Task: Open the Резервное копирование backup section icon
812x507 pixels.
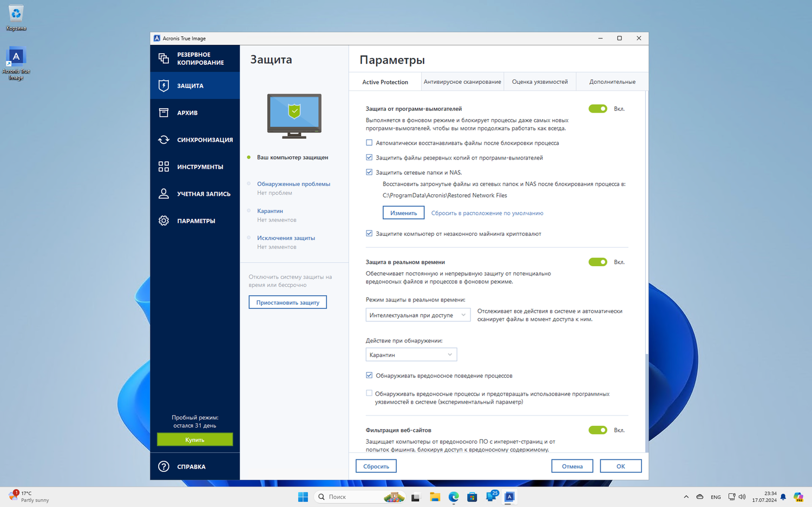Action: coord(163,58)
